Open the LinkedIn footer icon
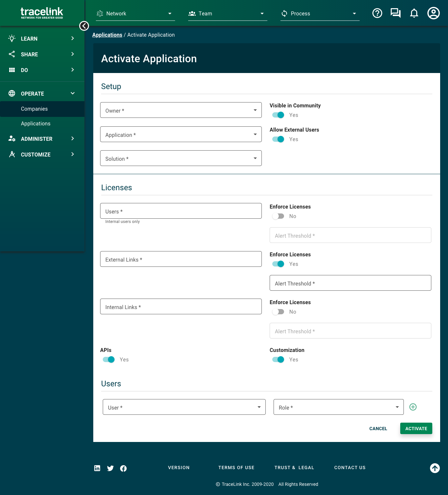This screenshot has width=448, height=495. coord(97,468)
